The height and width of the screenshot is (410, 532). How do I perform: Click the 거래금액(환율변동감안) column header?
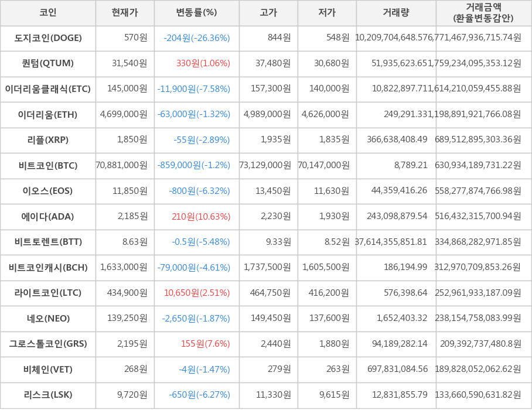483,13
